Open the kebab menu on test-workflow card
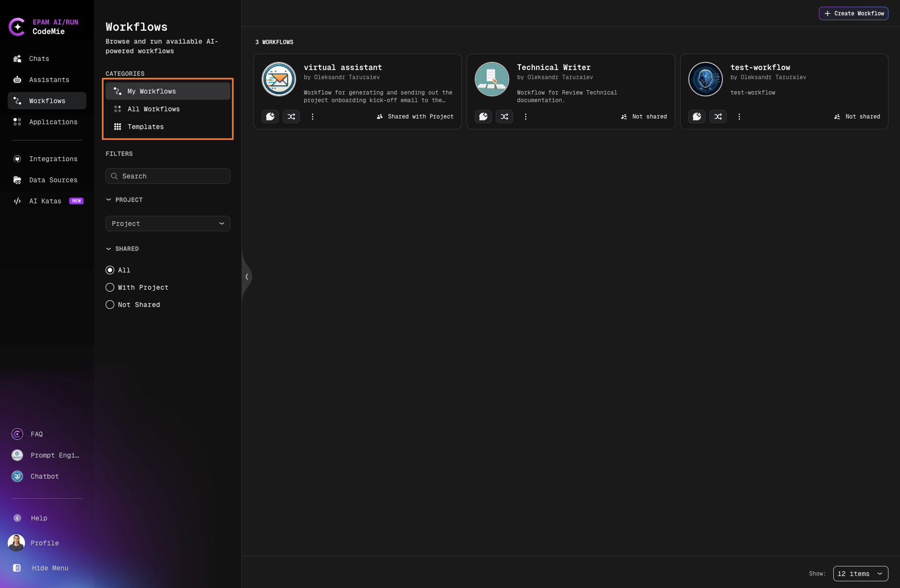This screenshot has height=588, width=900. click(x=739, y=117)
